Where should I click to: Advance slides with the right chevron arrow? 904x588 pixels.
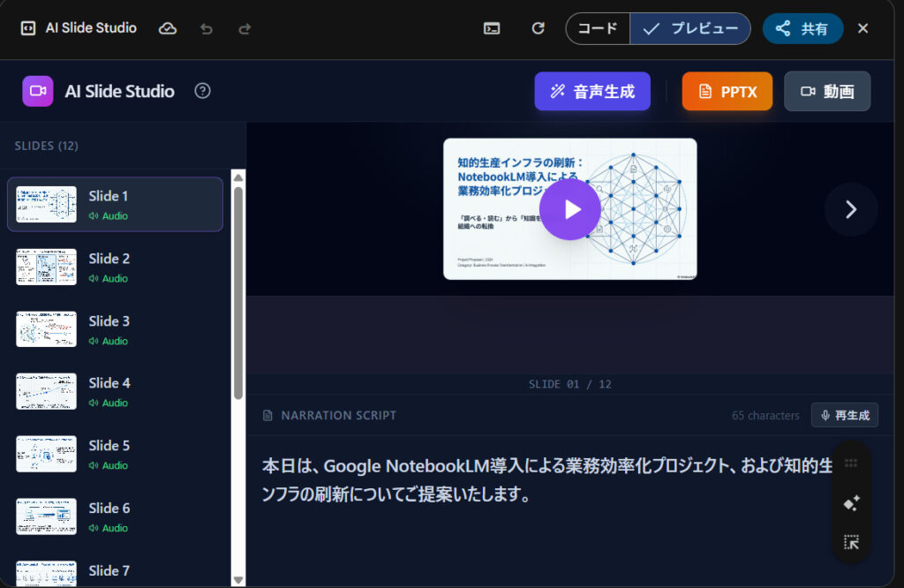850,209
